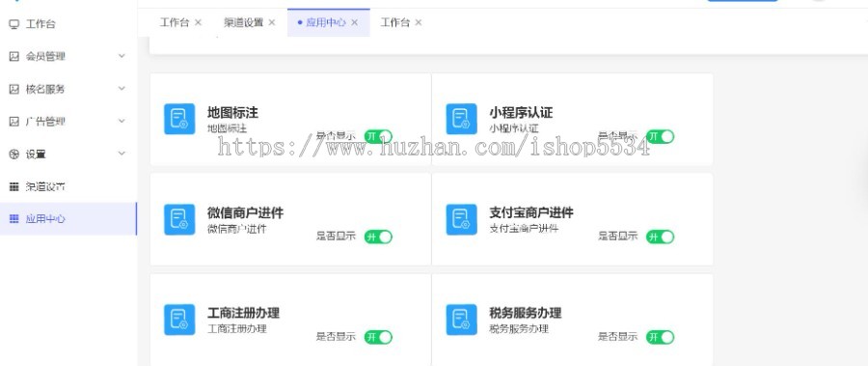Open 设置 label in the sidebar
This screenshot has height=366, width=868.
[36, 155]
